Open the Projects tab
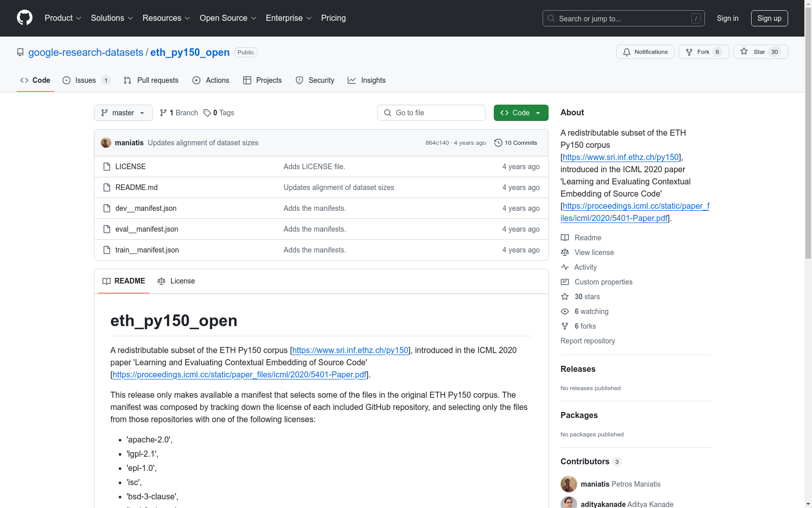The width and height of the screenshot is (812, 508). pyautogui.click(x=262, y=80)
